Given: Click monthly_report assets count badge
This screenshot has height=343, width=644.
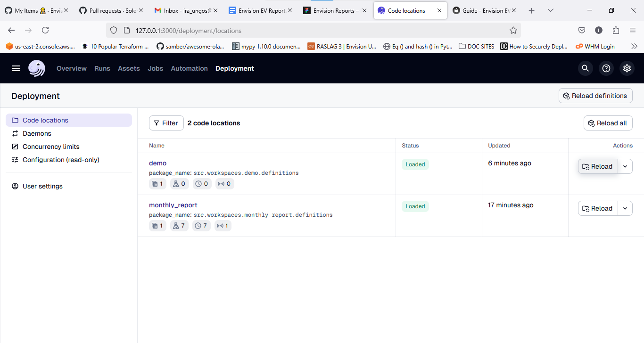Looking at the screenshot, I should click(x=157, y=226).
